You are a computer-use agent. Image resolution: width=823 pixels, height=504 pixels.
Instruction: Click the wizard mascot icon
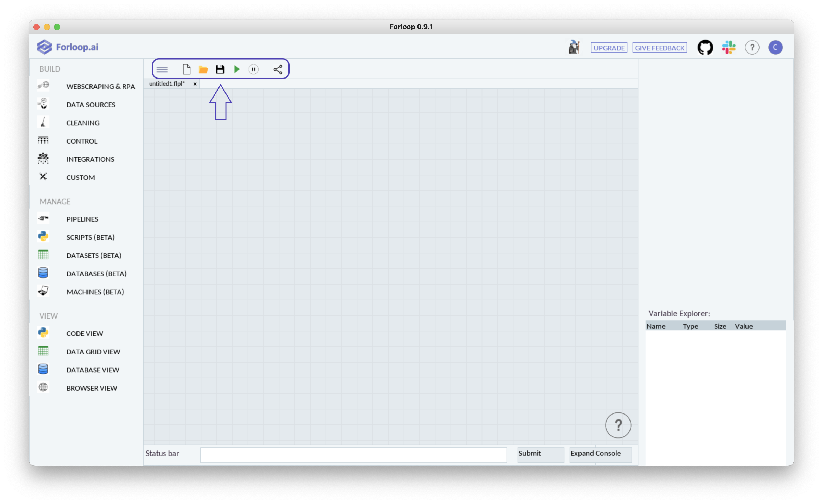pyautogui.click(x=574, y=47)
